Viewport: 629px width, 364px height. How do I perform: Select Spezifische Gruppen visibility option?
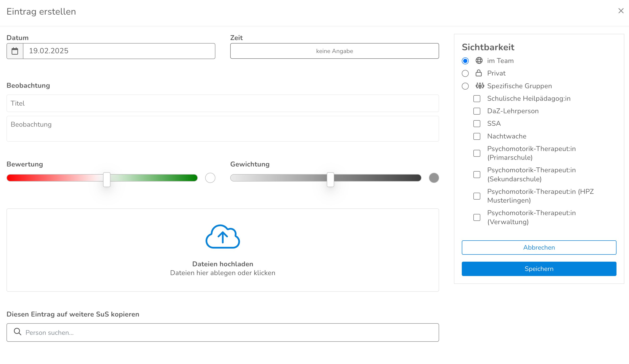(x=465, y=86)
